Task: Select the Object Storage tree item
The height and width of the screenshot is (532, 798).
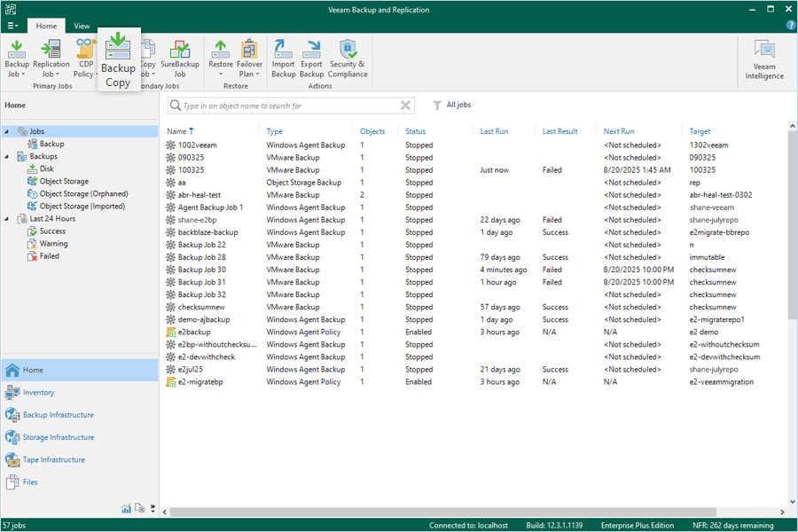Action: pos(58,181)
